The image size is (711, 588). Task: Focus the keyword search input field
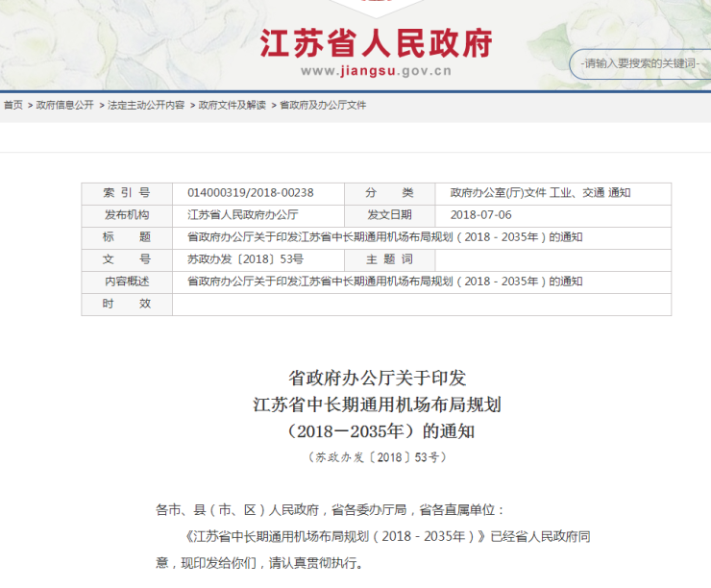(641, 63)
